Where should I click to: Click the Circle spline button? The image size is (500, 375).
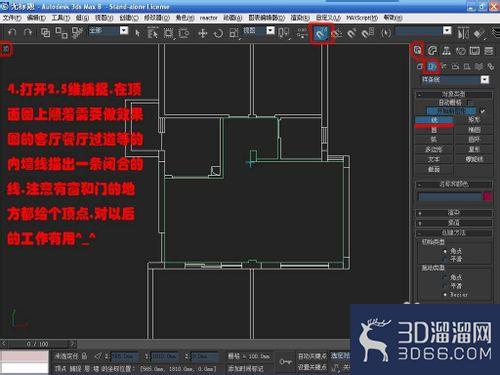point(434,130)
